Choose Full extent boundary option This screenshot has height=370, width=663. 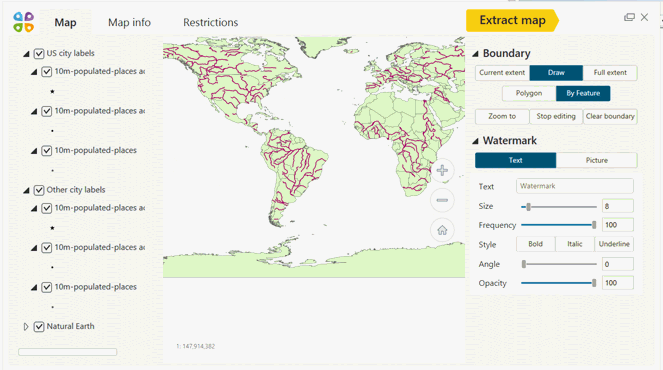pyautogui.click(x=610, y=73)
